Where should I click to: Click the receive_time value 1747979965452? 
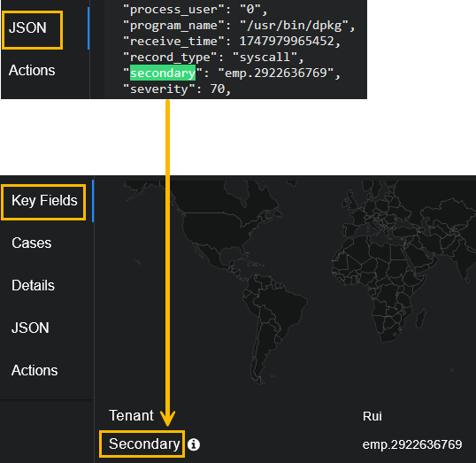[287, 42]
